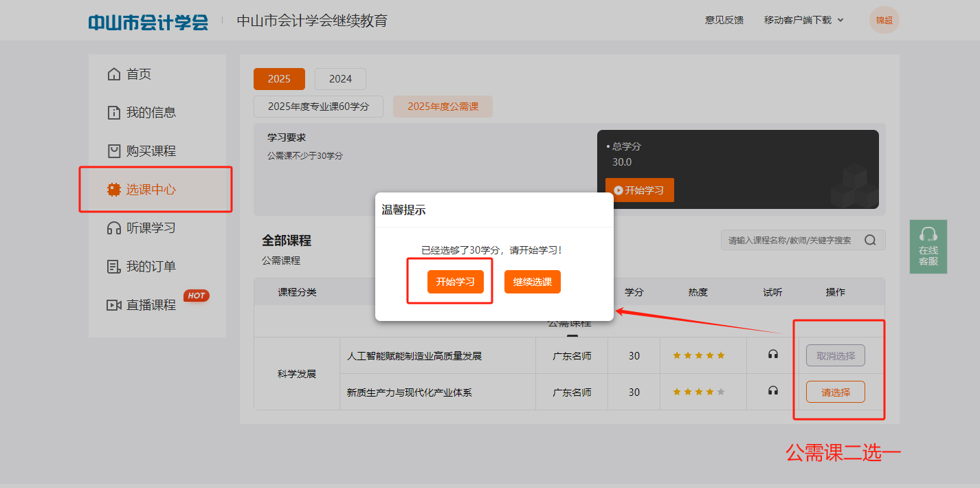Switch to 2025年度专业课60学分 tab
The image size is (980, 488).
tap(318, 107)
